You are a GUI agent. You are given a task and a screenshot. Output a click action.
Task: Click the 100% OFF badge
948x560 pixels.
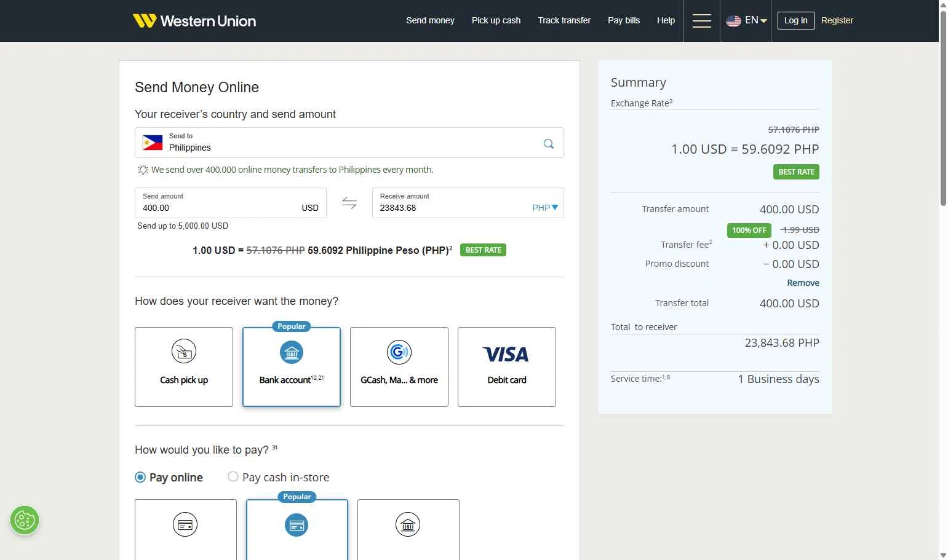tap(749, 231)
